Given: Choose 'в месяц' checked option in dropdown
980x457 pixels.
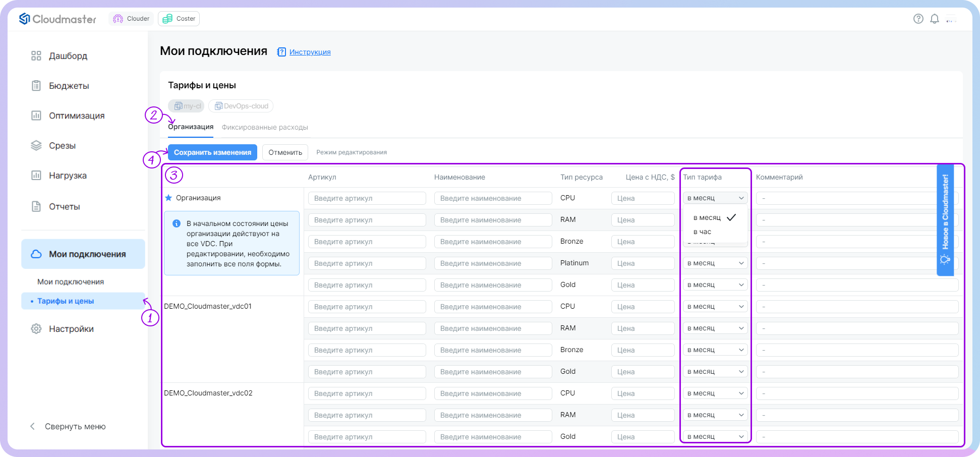Looking at the screenshot, I should pyautogui.click(x=707, y=218).
